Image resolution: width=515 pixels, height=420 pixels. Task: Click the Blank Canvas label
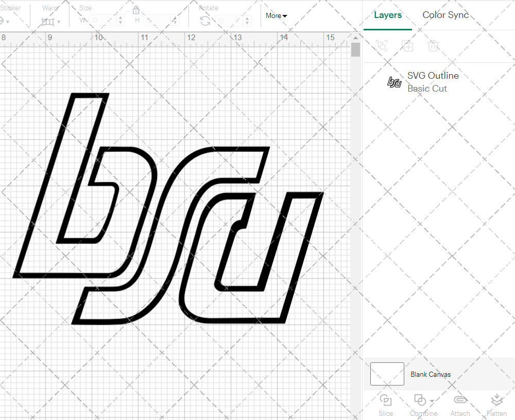[431, 374]
